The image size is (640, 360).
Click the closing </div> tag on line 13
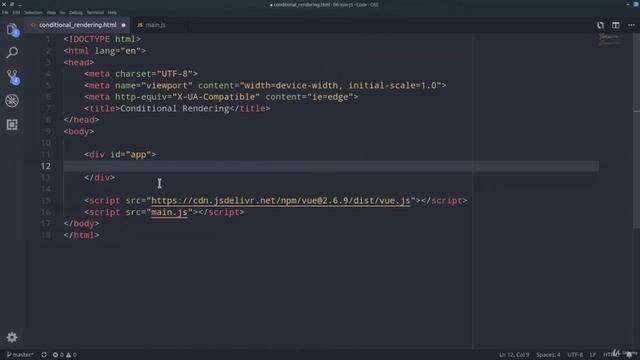click(x=100, y=178)
